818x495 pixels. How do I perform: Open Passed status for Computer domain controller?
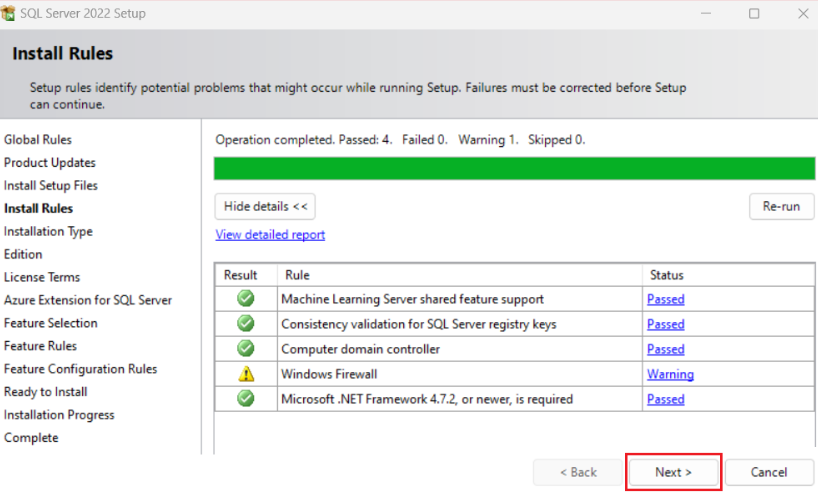666,349
